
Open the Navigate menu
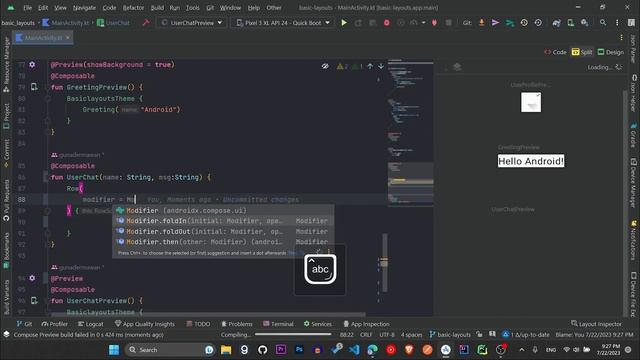(84, 7)
